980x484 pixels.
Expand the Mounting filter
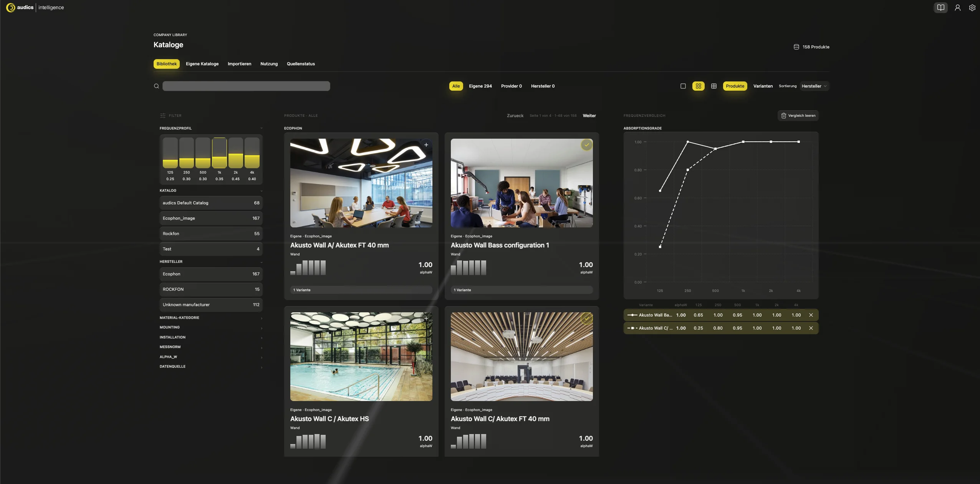(211, 327)
